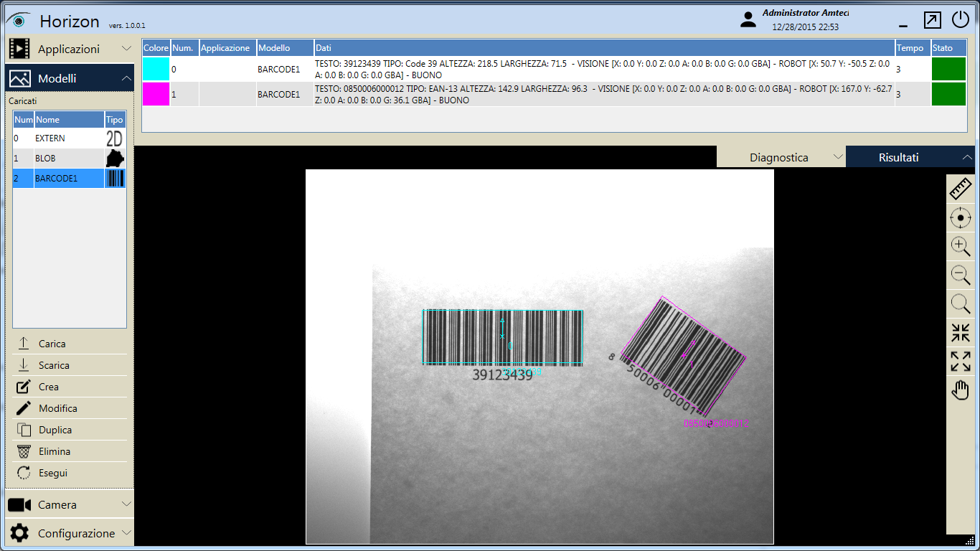Viewport: 980px width, 551px height.
Task: Click the Modello column header
Action: pyautogui.click(x=285, y=48)
